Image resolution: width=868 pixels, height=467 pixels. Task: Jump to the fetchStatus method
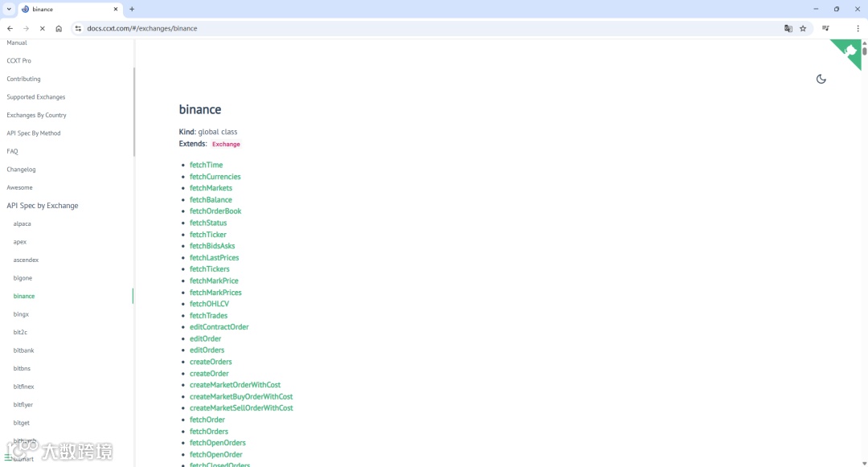(x=208, y=223)
